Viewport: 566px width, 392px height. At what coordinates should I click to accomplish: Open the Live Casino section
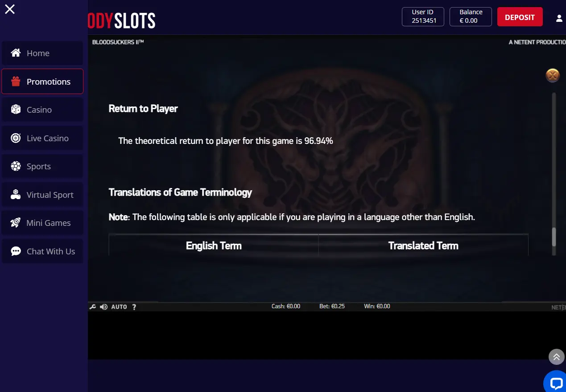42,138
